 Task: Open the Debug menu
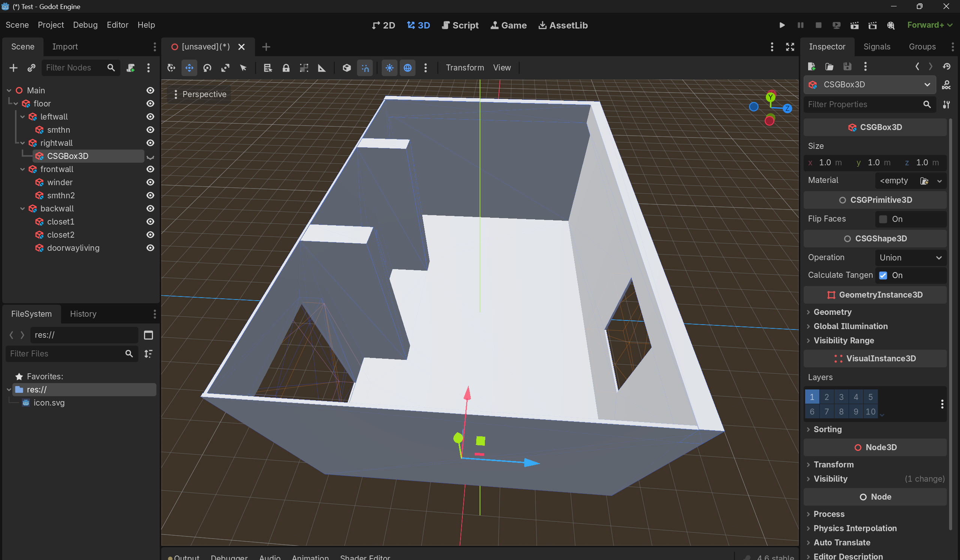coord(85,25)
